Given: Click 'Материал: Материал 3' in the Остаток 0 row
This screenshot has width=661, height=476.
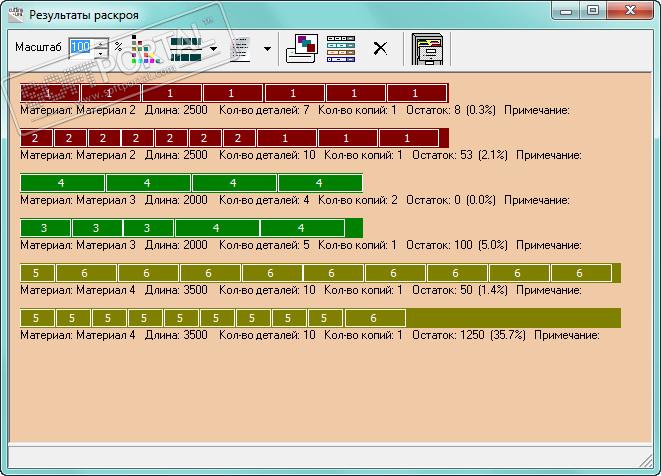Looking at the screenshot, I should [78, 200].
